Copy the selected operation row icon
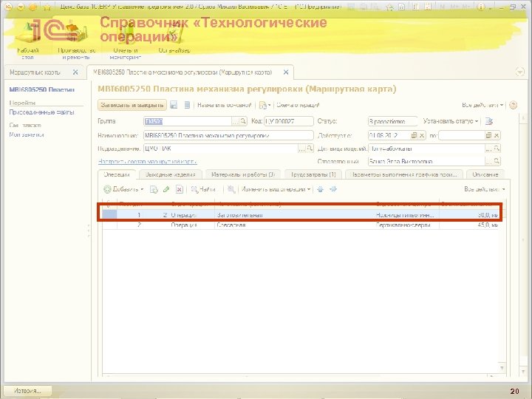532x399 pixels. pyautogui.click(x=154, y=189)
